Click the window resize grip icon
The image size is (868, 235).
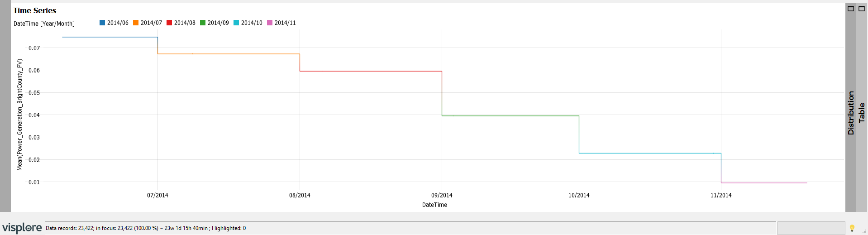point(864,231)
